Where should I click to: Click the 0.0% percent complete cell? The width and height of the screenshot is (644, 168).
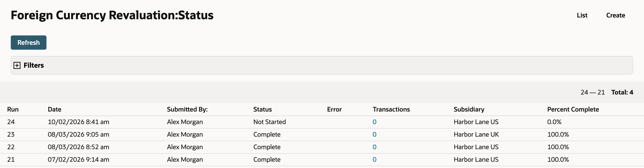point(554,122)
